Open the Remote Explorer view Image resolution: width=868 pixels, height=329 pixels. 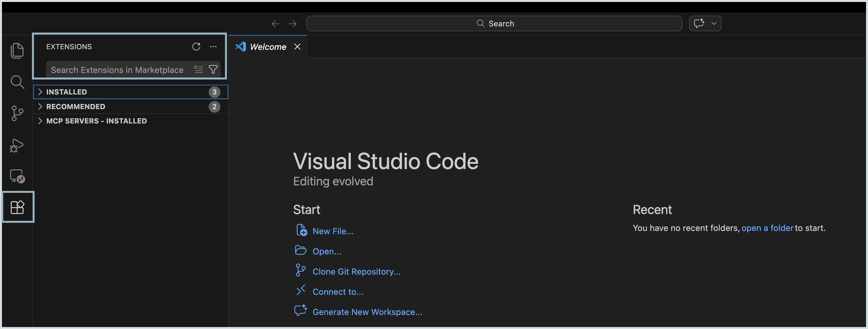point(17,176)
